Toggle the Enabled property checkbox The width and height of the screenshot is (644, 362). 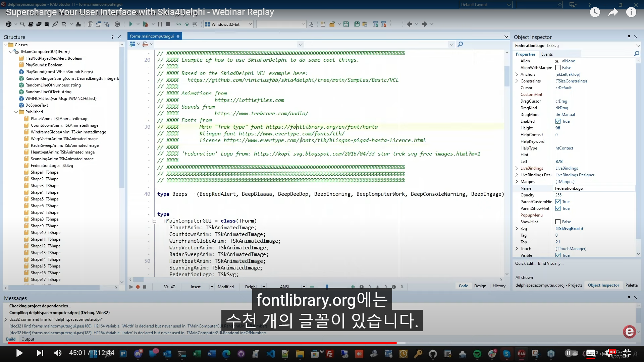[x=558, y=121]
